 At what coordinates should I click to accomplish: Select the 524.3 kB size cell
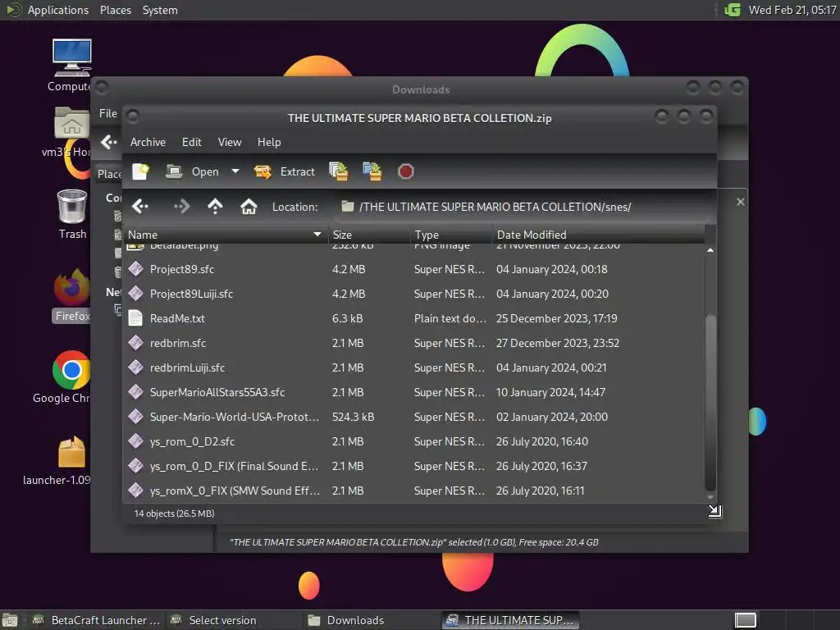click(353, 417)
